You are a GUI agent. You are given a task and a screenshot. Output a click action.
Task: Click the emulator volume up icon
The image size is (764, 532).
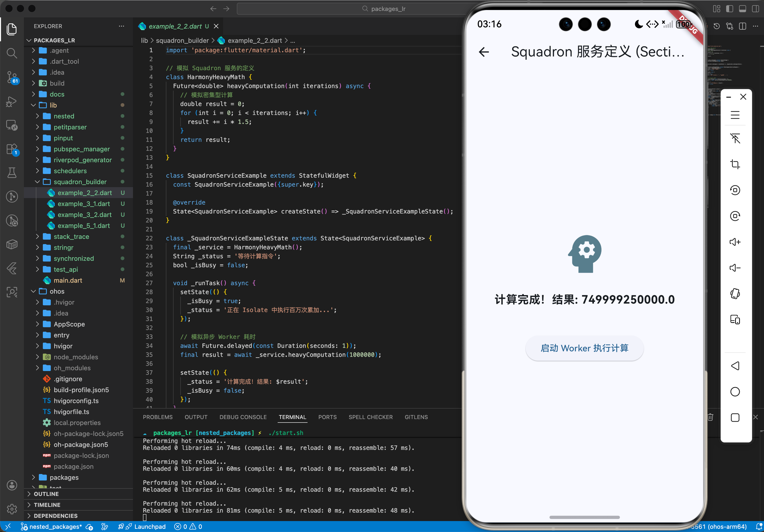tap(735, 242)
